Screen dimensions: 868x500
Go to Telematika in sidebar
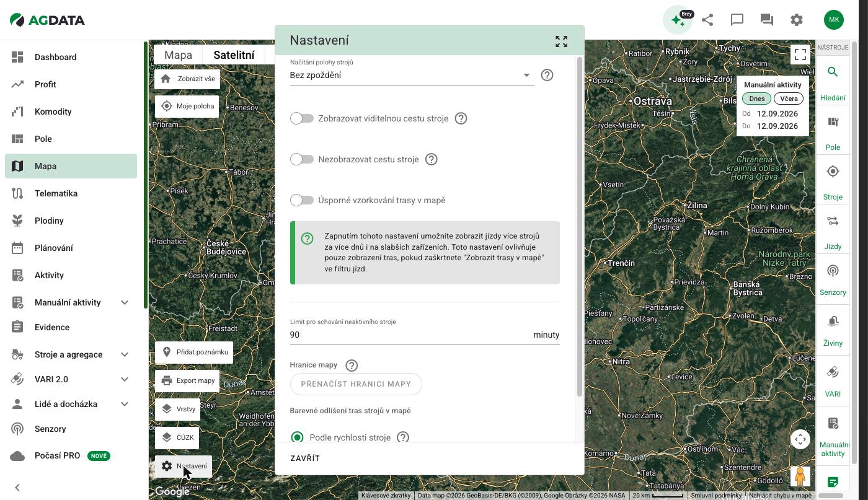[x=71, y=193]
